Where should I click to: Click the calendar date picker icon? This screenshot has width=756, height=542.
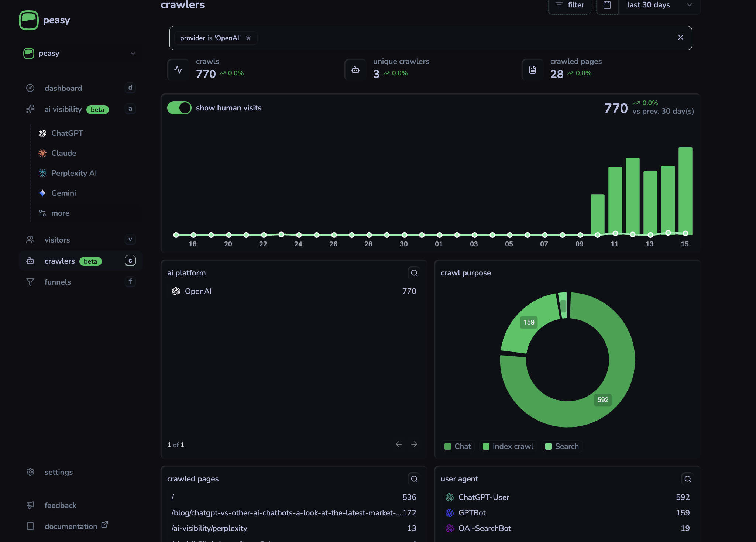pos(607,5)
